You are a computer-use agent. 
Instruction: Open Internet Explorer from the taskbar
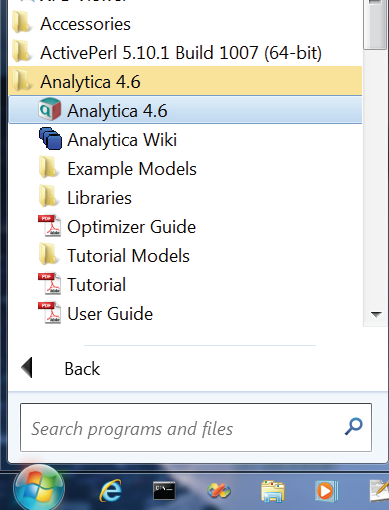click(110, 491)
